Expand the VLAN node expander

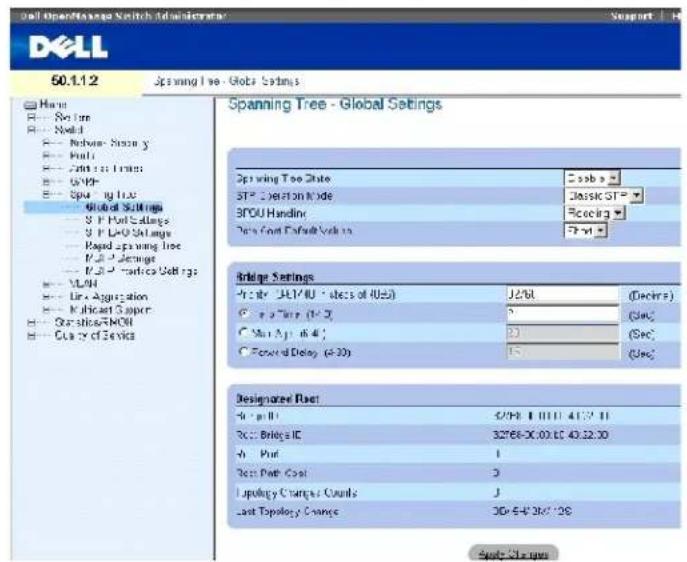coord(46,284)
